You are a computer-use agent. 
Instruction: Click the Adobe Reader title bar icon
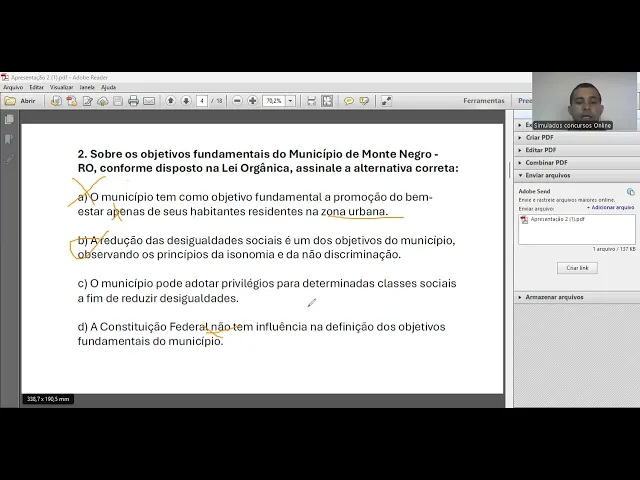(5, 78)
